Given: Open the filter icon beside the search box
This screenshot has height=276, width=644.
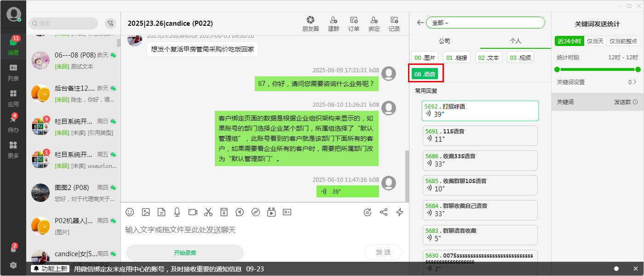Looking at the screenshot, I should (110, 23).
